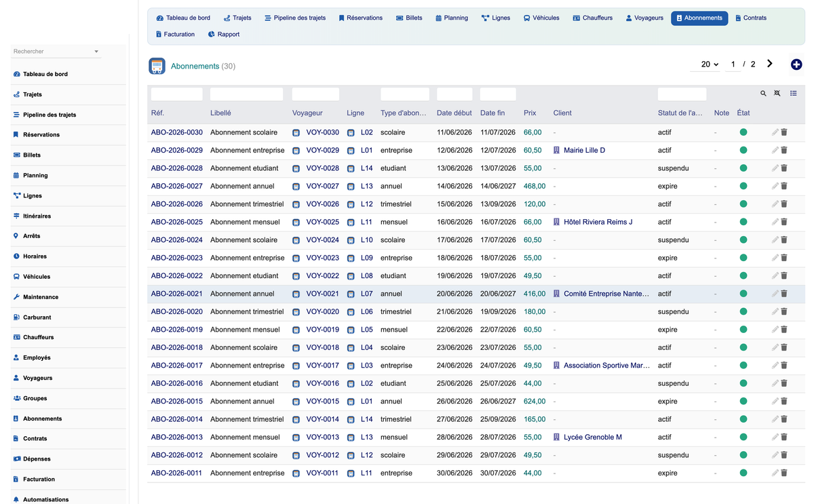814x504 pixels.
Task: Open reference link ABO-2026-0030
Action: [x=177, y=132]
